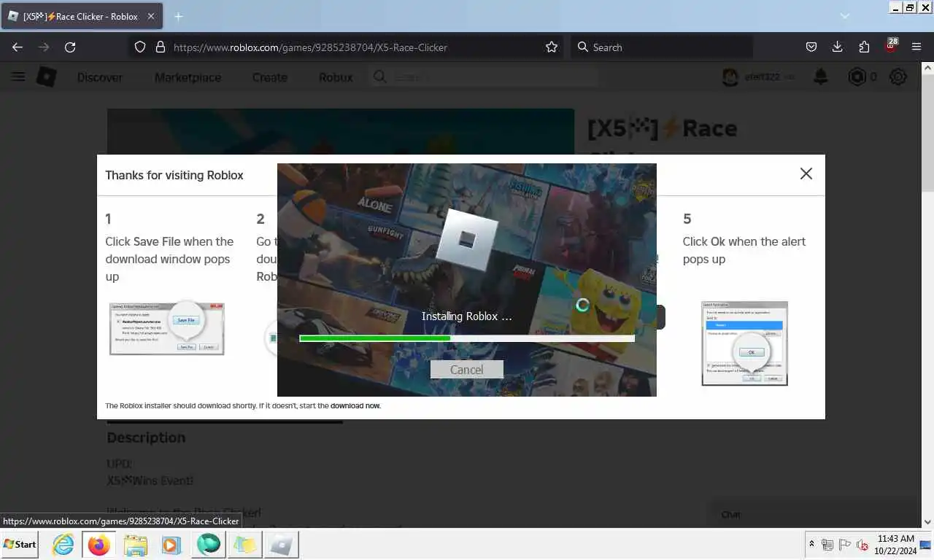This screenshot has height=560, width=934.
Task: Click the Save File step 1 thumbnail
Action: tap(167, 329)
